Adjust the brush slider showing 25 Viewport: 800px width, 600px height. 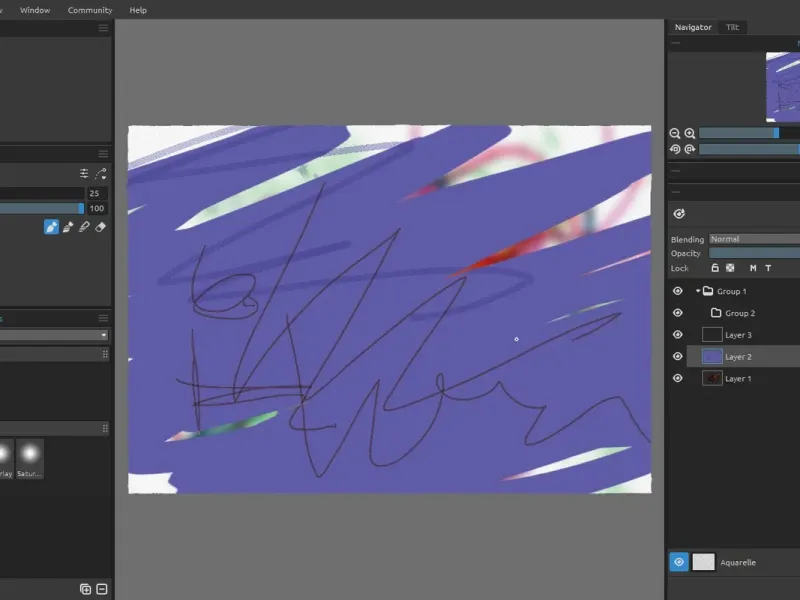tap(42, 193)
